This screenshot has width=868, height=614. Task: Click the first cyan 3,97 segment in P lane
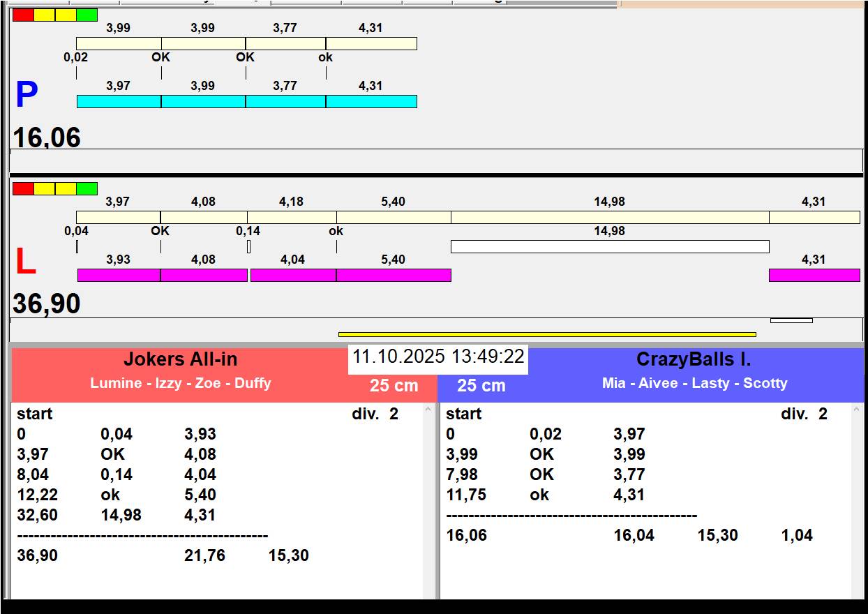(119, 102)
